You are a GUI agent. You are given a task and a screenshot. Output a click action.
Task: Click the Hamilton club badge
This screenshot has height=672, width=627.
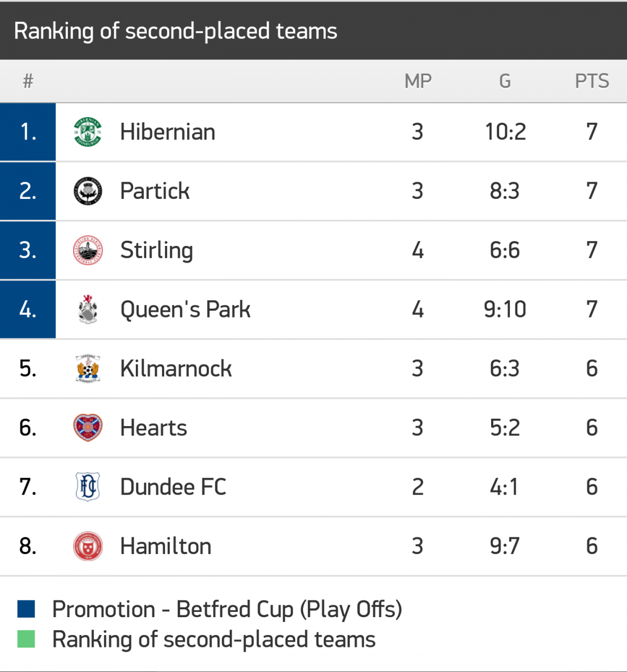(88, 546)
